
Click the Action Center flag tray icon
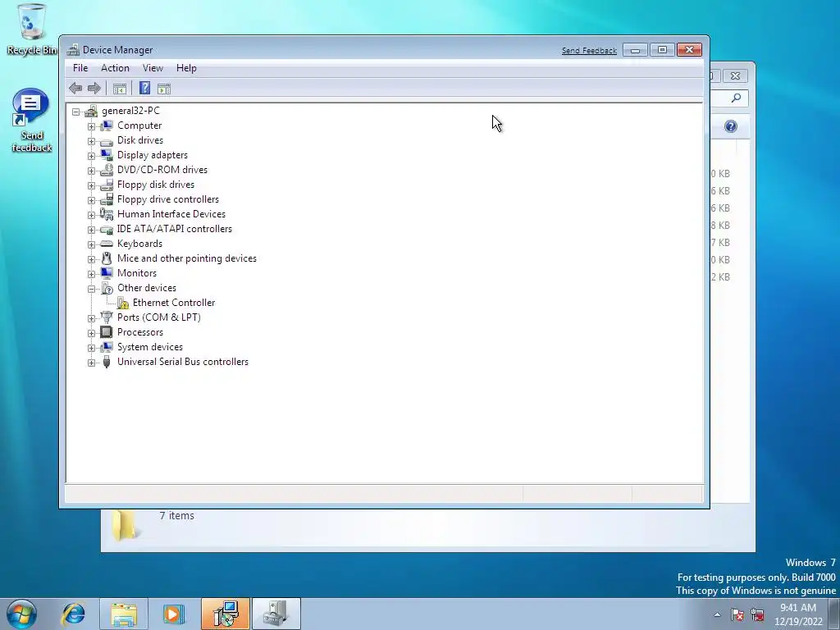pyautogui.click(x=737, y=614)
